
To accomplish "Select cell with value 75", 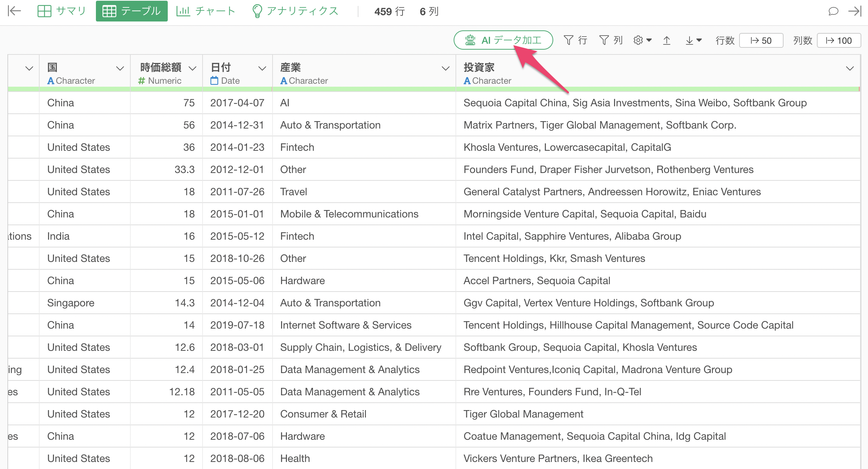I will click(166, 103).
